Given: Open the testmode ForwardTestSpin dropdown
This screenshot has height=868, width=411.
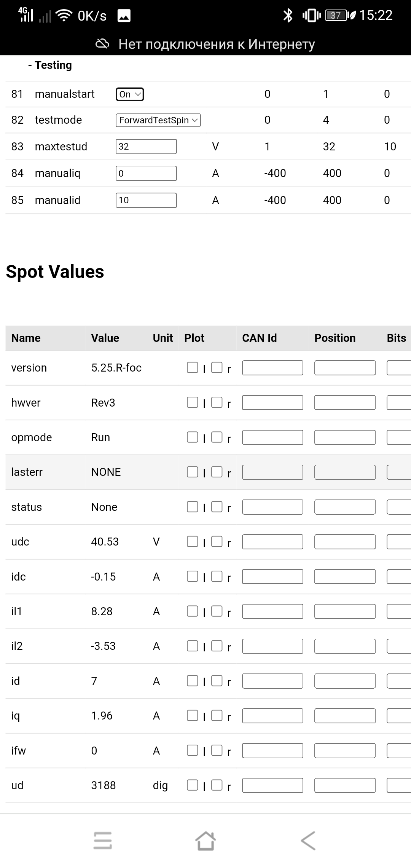Looking at the screenshot, I should coord(158,120).
